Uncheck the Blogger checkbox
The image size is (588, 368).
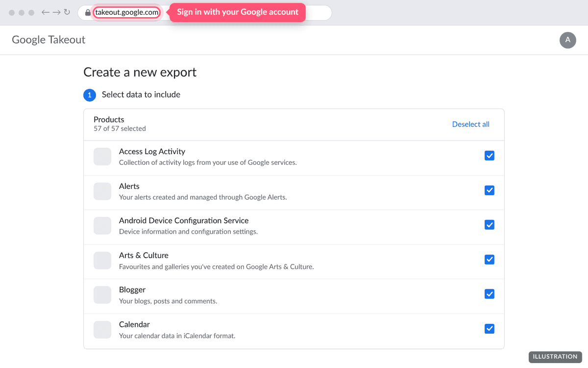point(489,294)
